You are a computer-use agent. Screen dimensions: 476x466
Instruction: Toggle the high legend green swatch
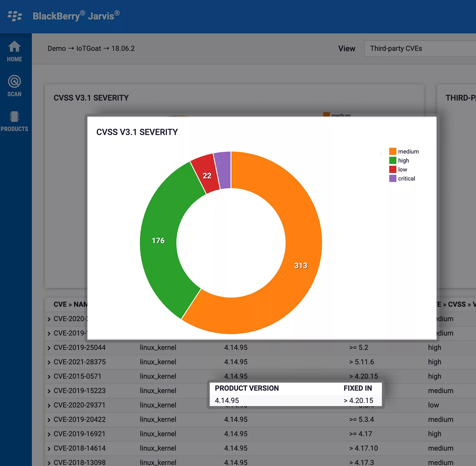pyautogui.click(x=393, y=160)
